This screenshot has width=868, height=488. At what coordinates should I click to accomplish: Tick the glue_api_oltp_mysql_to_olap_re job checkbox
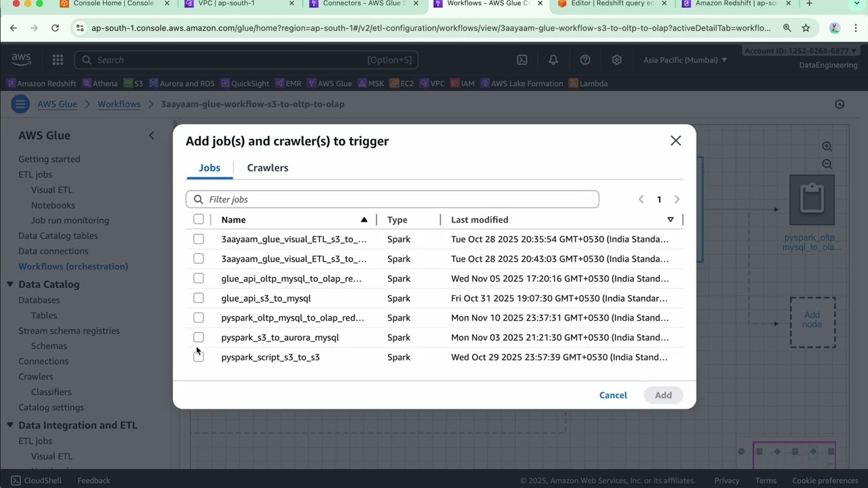(x=198, y=278)
